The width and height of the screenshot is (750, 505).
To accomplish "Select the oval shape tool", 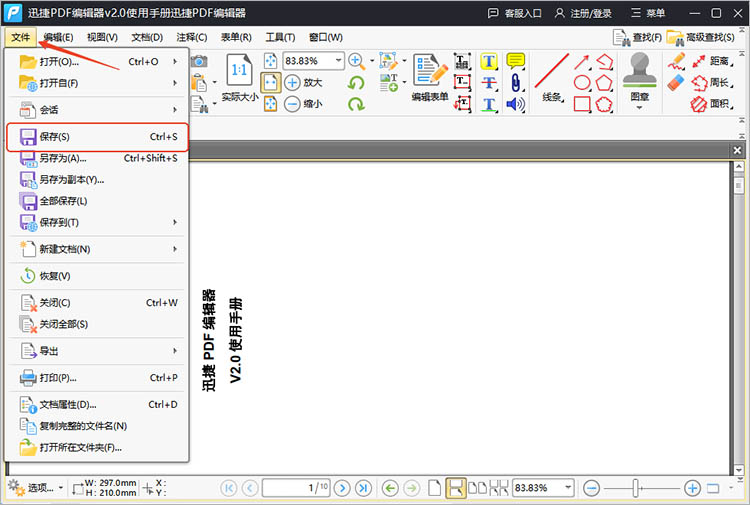I will pos(582,82).
